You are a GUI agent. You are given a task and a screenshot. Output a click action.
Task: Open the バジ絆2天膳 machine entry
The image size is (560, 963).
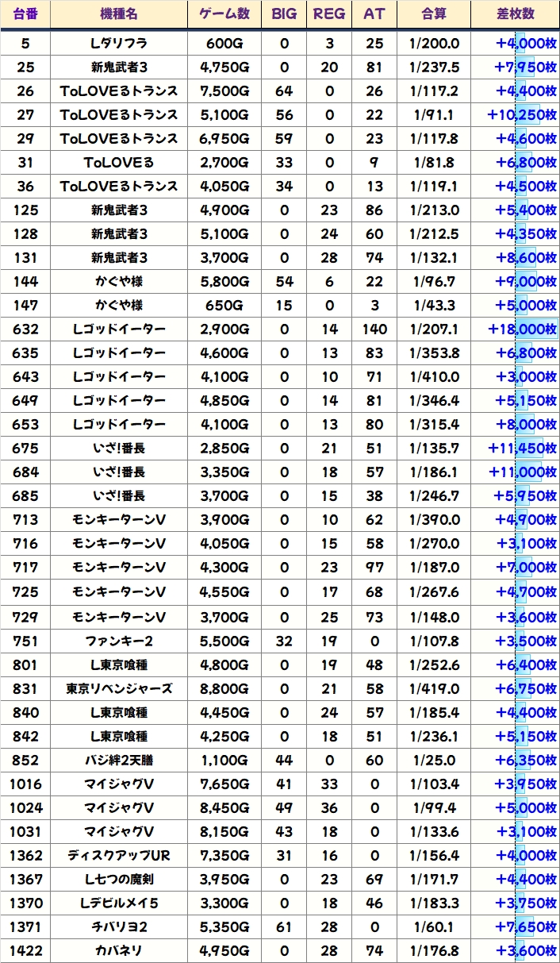119,760
